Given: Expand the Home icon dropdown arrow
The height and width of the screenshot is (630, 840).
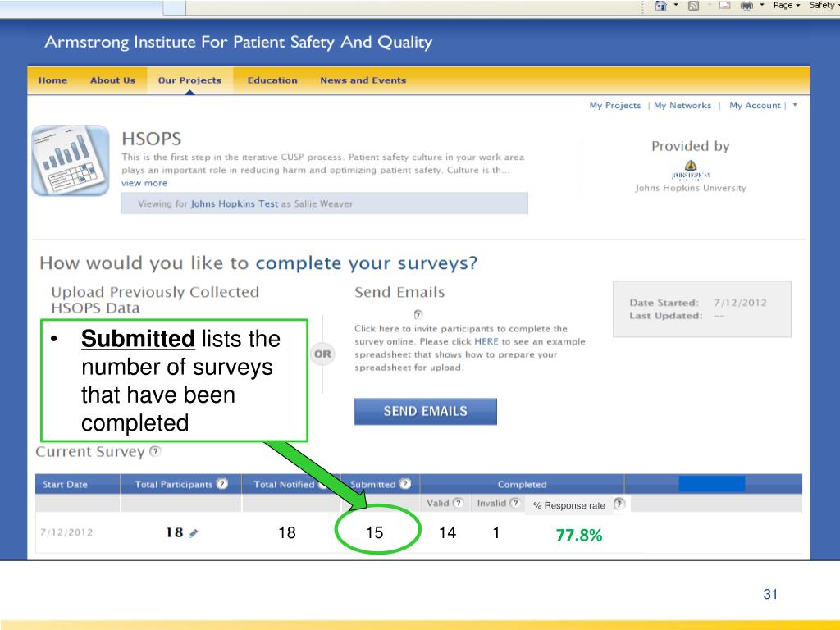Looking at the screenshot, I should point(676,5).
